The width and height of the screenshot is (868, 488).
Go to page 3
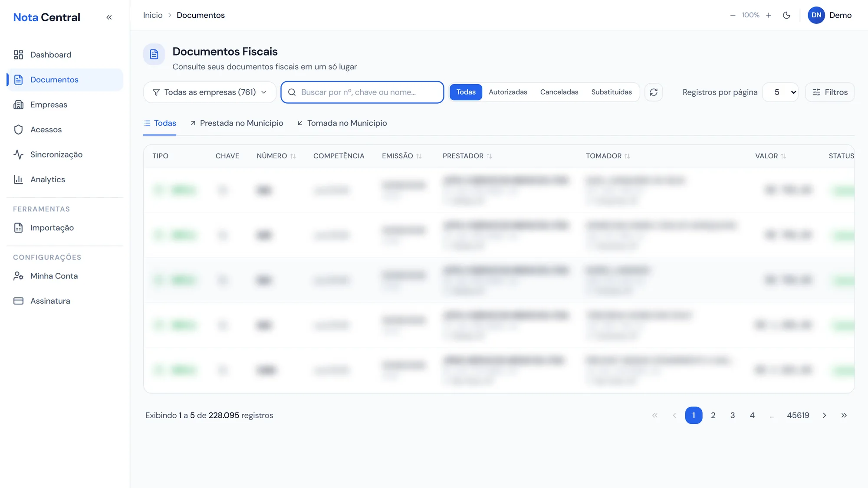(x=733, y=416)
